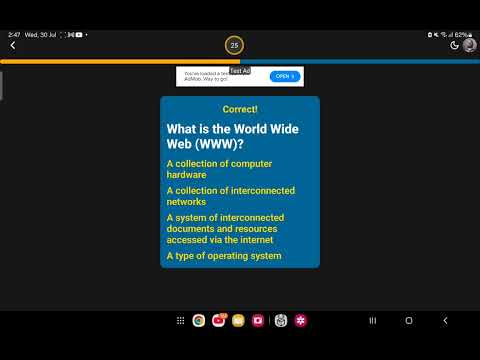Viewport: 480px width, 360px height.
Task: Go back using the top-left arrow
Action: pyautogui.click(x=13, y=45)
